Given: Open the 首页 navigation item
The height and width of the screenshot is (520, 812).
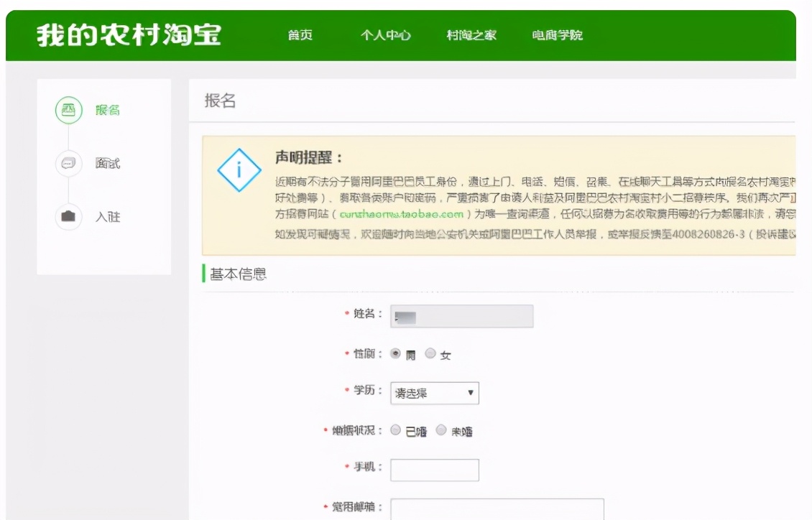Looking at the screenshot, I should (300, 35).
